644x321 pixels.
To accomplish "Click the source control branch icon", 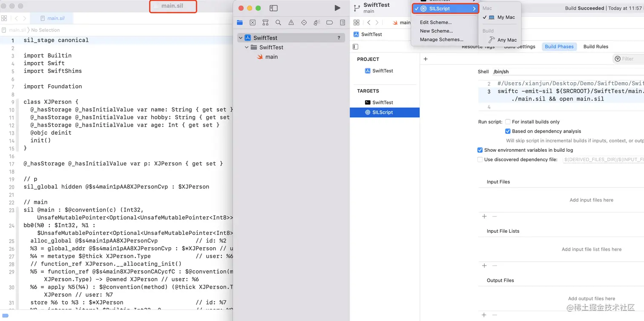I will (x=356, y=8).
